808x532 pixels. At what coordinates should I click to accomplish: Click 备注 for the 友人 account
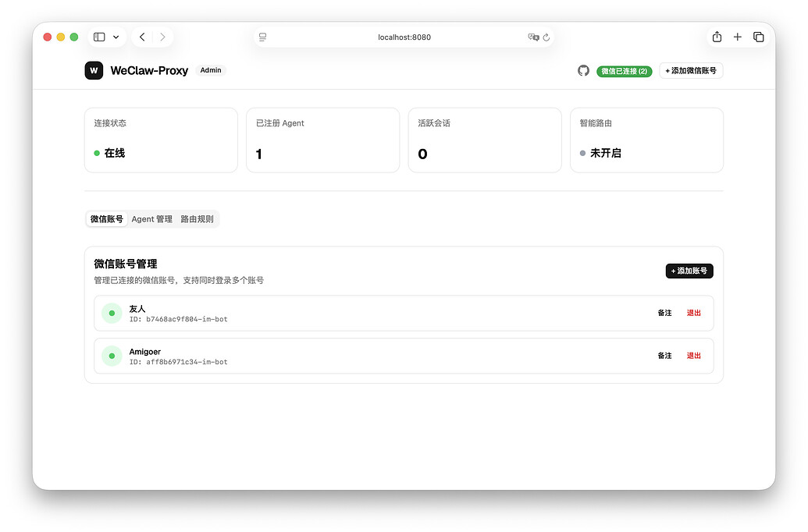pos(664,313)
